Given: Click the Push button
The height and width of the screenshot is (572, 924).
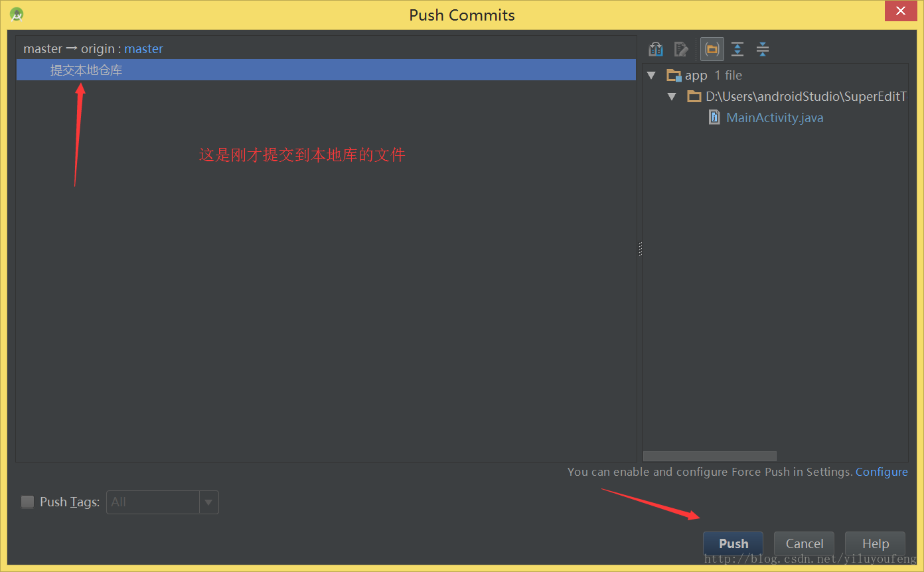Looking at the screenshot, I should pyautogui.click(x=733, y=543).
